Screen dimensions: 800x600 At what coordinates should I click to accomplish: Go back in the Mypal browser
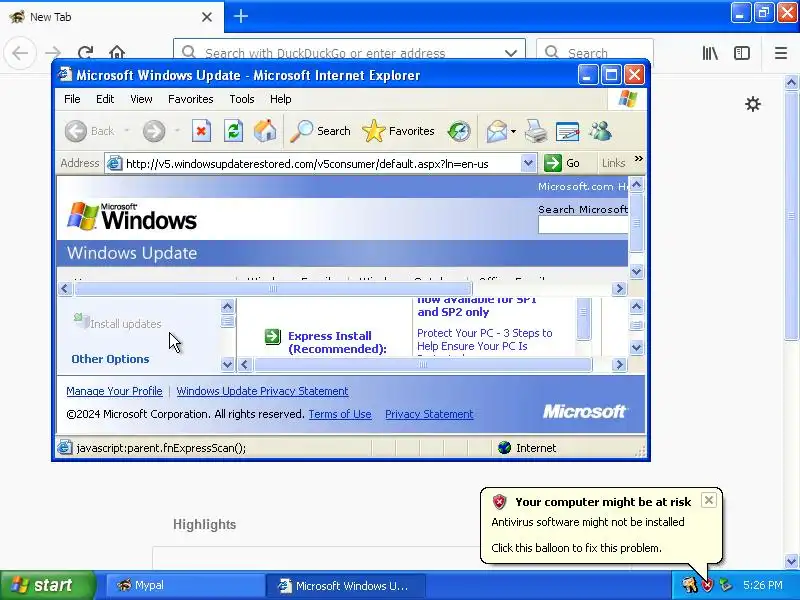point(20,53)
